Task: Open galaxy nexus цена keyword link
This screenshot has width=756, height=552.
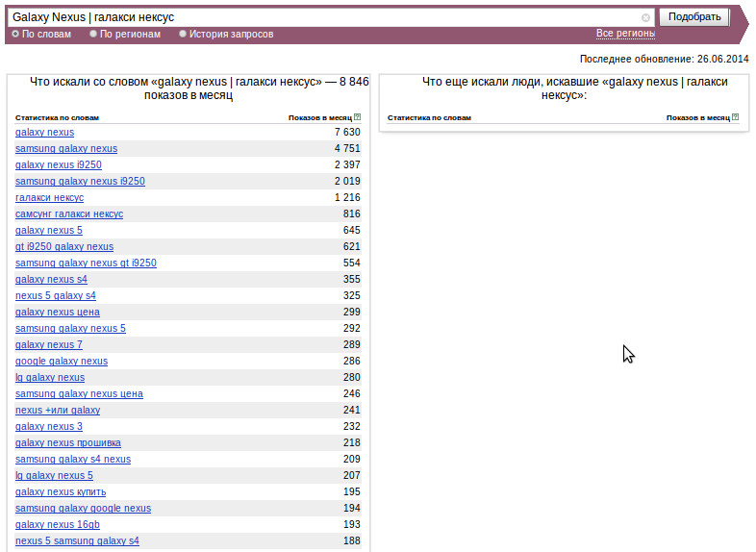Action: [x=58, y=312]
